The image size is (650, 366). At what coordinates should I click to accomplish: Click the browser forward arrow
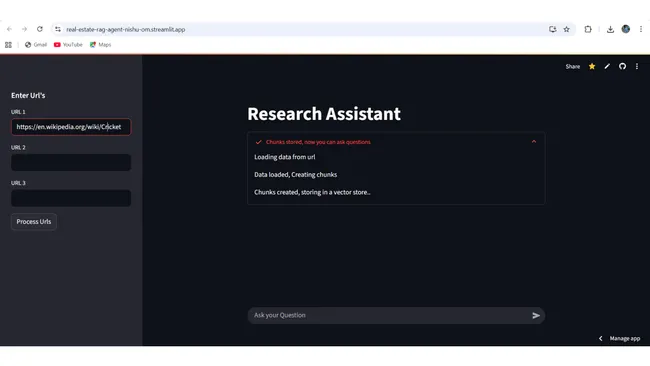point(24,29)
